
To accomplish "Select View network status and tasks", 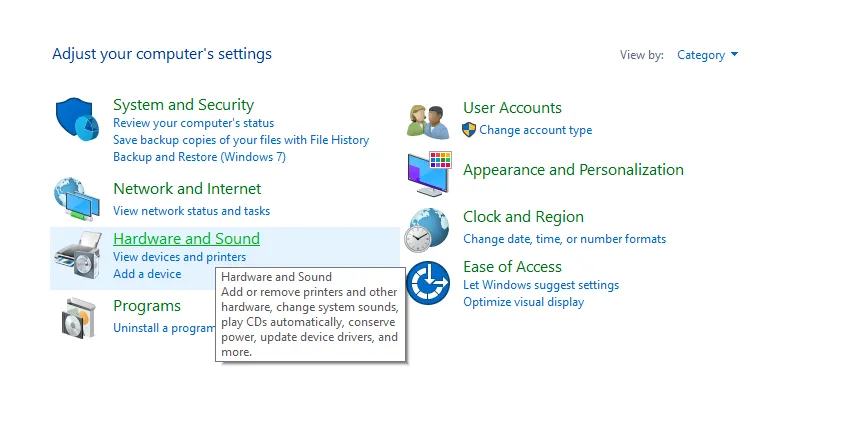I will click(191, 210).
